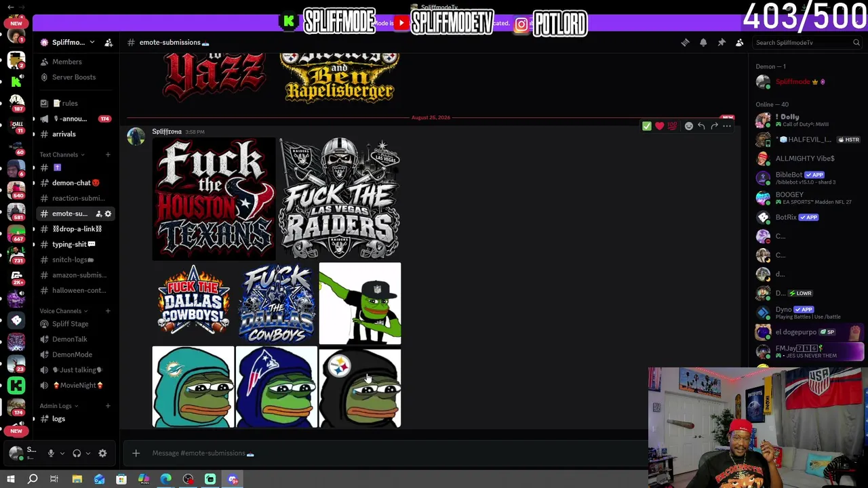Deafen audio with the headphones button
This screenshot has width=868, height=488.
(77, 453)
